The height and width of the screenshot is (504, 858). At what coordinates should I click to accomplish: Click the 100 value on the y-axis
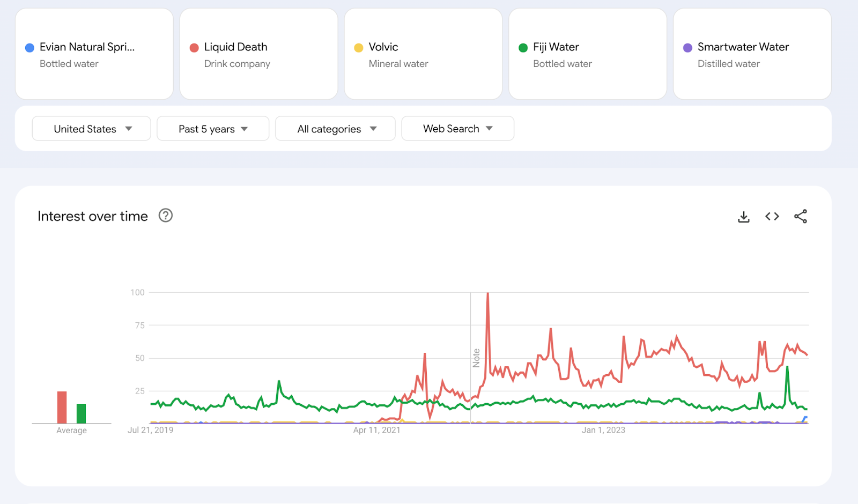137,292
